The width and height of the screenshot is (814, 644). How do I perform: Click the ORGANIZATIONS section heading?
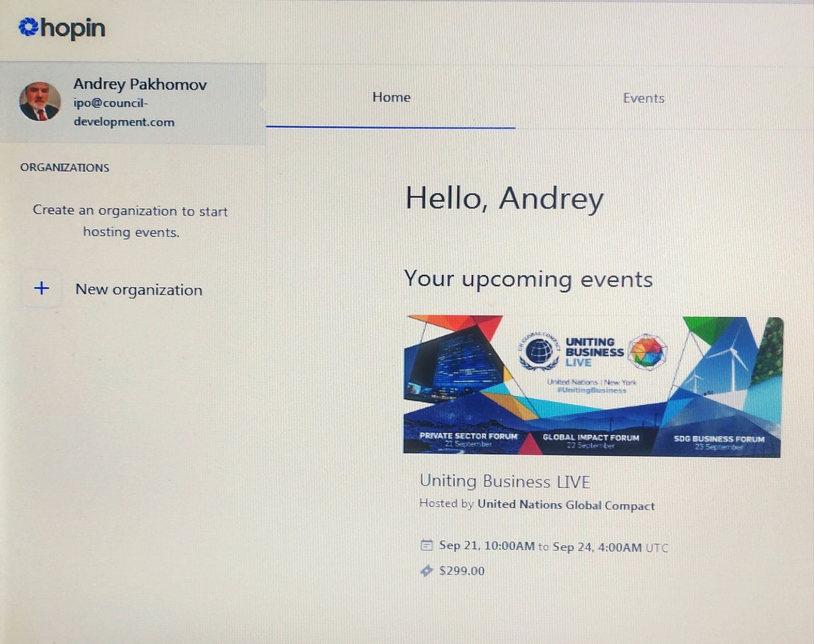click(x=64, y=167)
